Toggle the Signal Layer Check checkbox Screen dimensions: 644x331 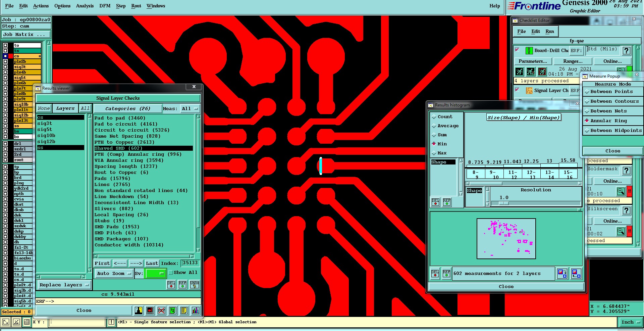click(517, 90)
